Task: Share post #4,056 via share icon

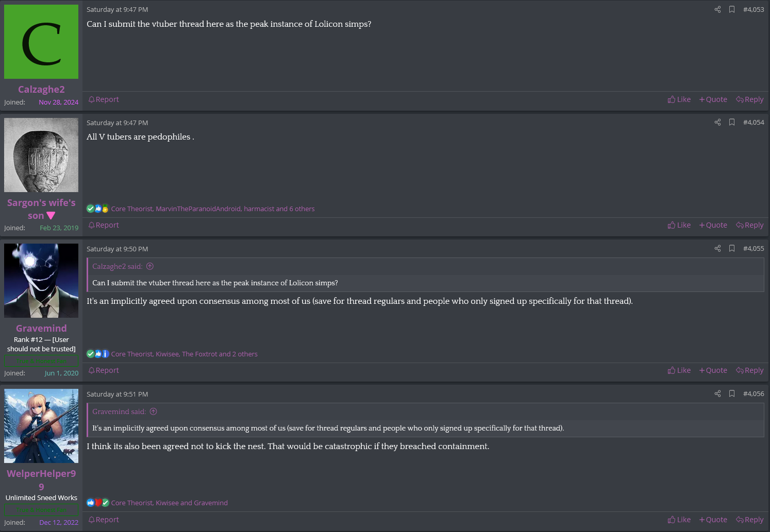Action: point(717,393)
